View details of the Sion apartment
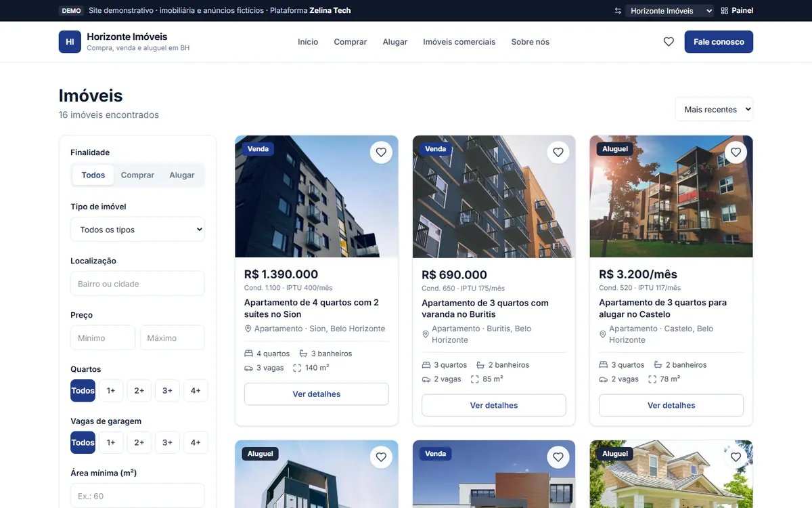 [x=317, y=394]
